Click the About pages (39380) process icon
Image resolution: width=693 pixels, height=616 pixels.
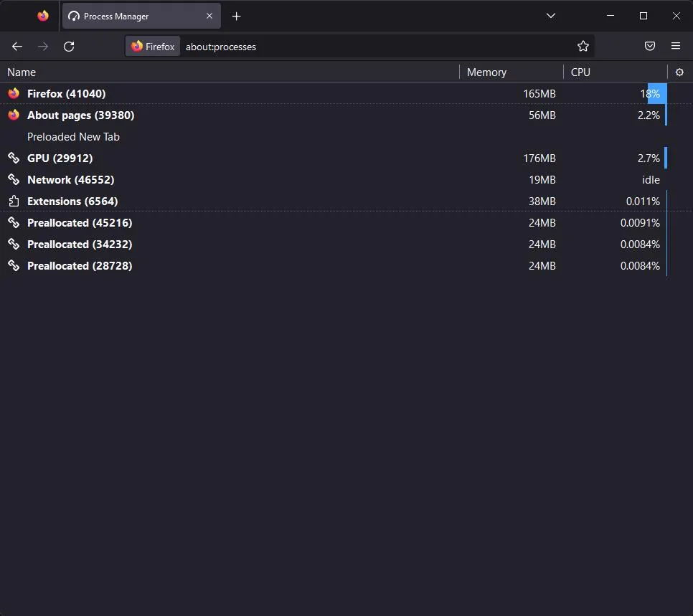pos(14,115)
